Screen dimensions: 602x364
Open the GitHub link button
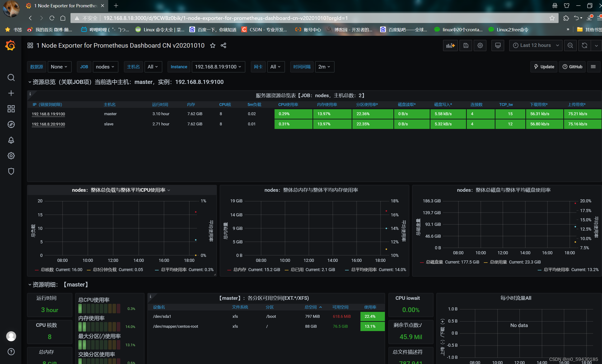pos(572,67)
